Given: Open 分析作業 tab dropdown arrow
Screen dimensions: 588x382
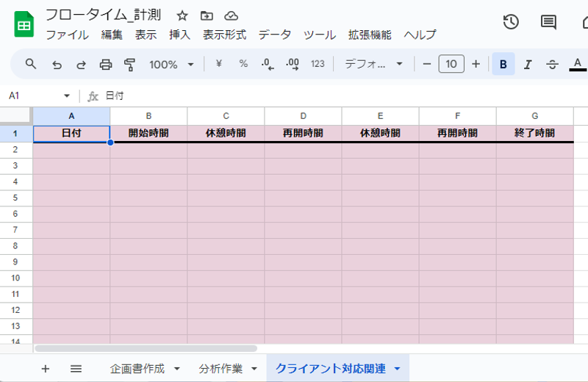Looking at the screenshot, I should [254, 369].
